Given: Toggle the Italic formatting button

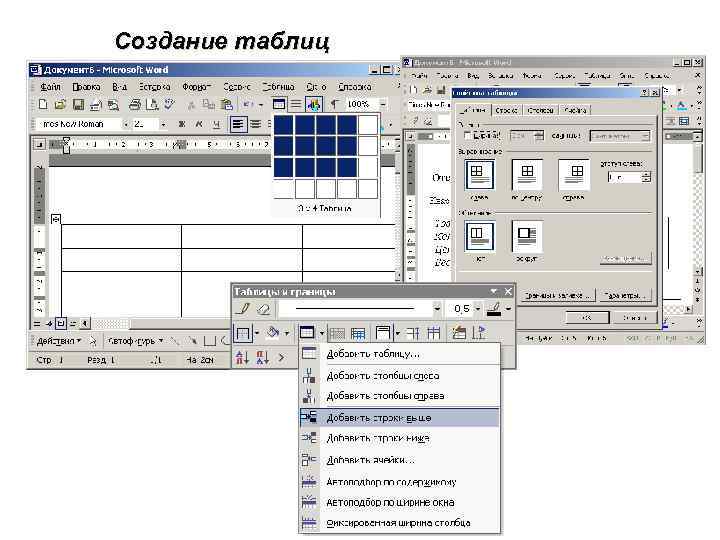Looking at the screenshot, I should pos(199,124).
